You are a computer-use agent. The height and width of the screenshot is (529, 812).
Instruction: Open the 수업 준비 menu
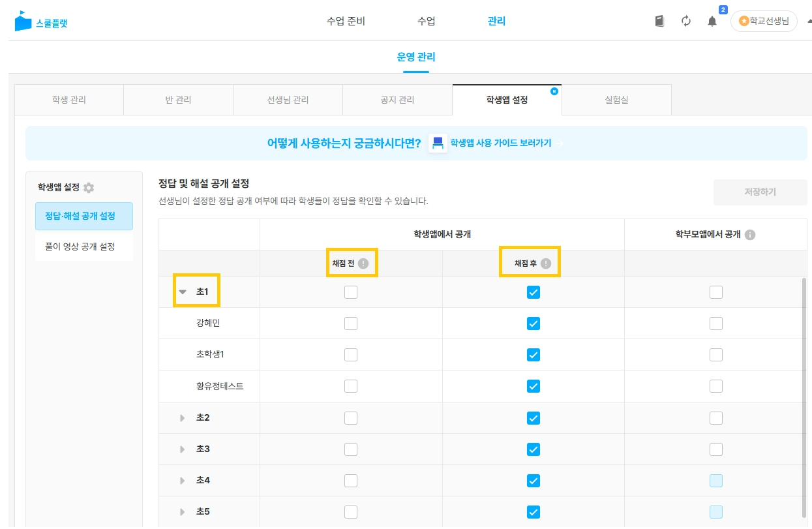[x=346, y=21]
